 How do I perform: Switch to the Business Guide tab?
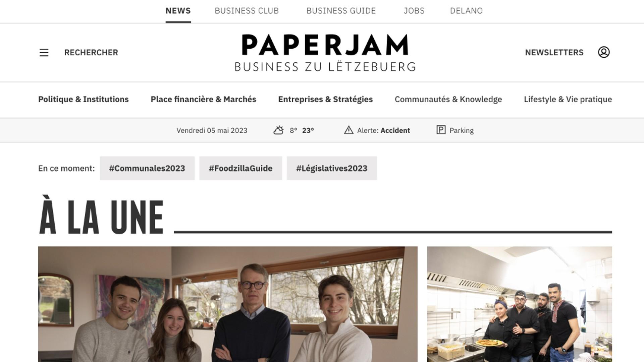341,11
